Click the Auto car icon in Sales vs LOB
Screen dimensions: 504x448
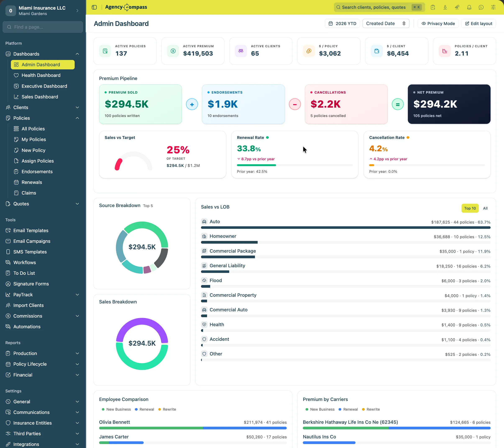point(204,221)
